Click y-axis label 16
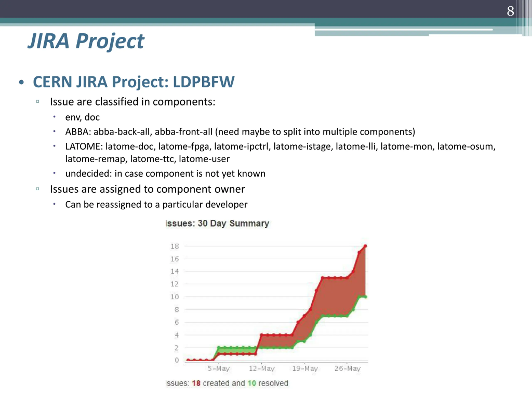The image size is (532, 399). pyautogui.click(x=175, y=259)
